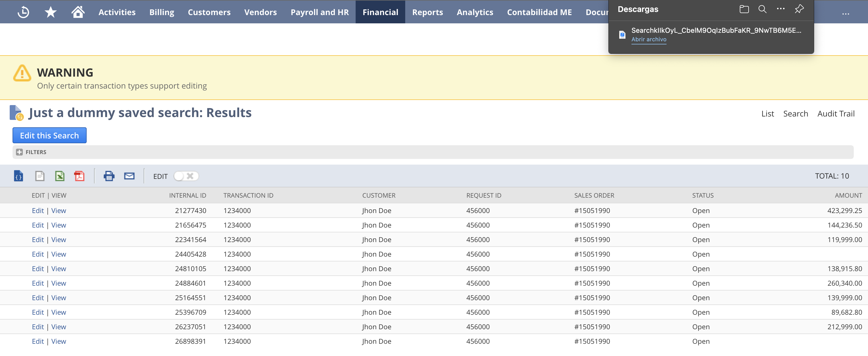The height and width of the screenshot is (356, 868).
Task: Go to the home dashboard icon
Action: [x=77, y=12]
